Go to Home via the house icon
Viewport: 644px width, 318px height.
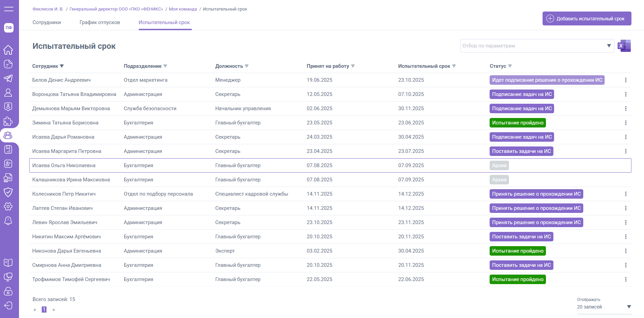8,50
